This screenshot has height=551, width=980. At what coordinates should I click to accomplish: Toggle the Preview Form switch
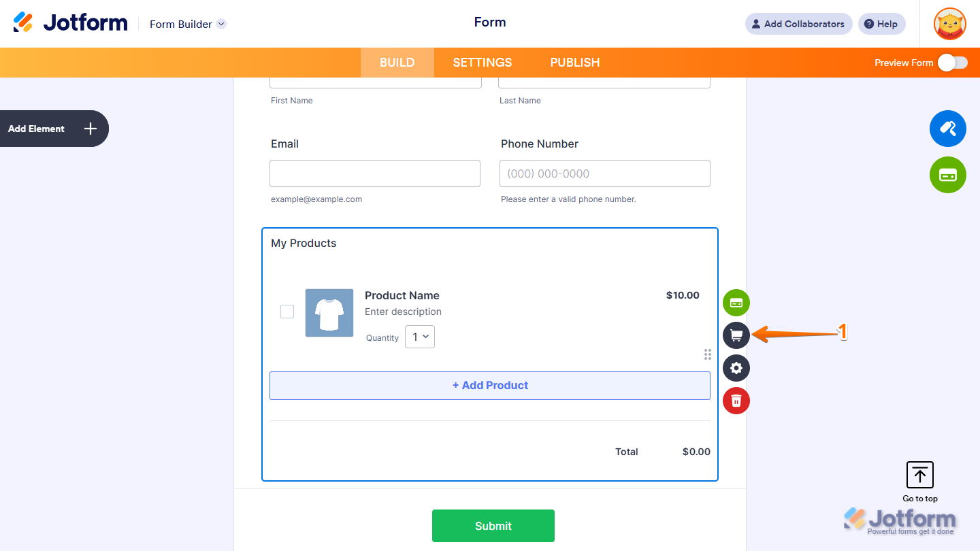pos(952,62)
